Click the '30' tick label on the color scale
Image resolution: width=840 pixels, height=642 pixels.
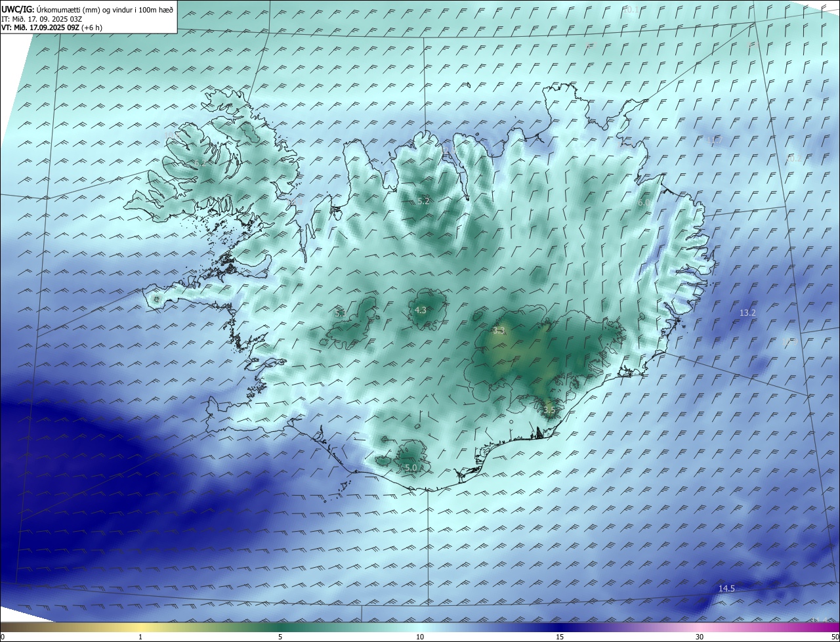tap(700, 637)
